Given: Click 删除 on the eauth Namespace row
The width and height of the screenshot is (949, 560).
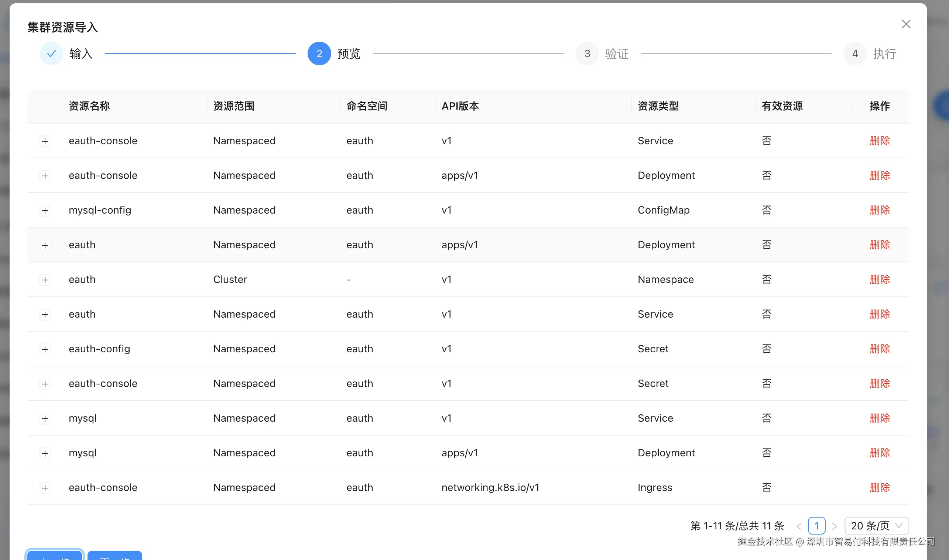Looking at the screenshot, I should point(879,280).
